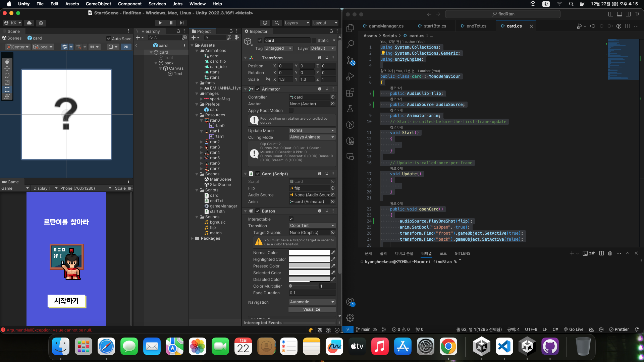Viewport: 644px width, 362px height.
Task: Open the Update Mode dropdown
Action: tap(312, 130)
